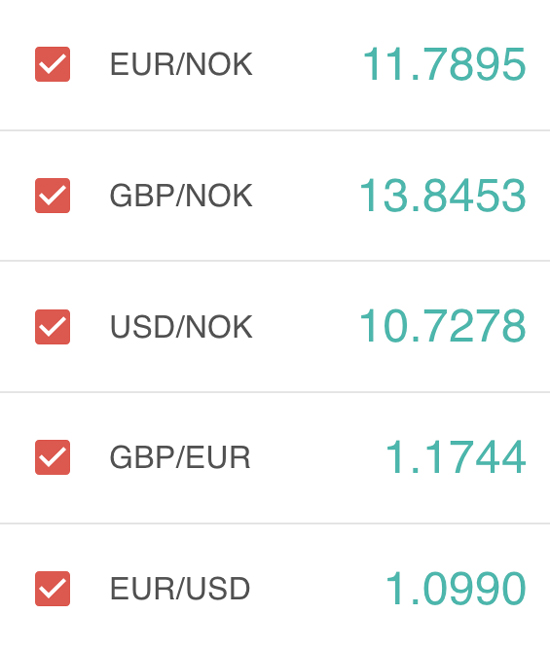The height and width of the screenshot is (650, 550).
Task: Click the tick icon beside USD/NOK
Action: point(52,327)
